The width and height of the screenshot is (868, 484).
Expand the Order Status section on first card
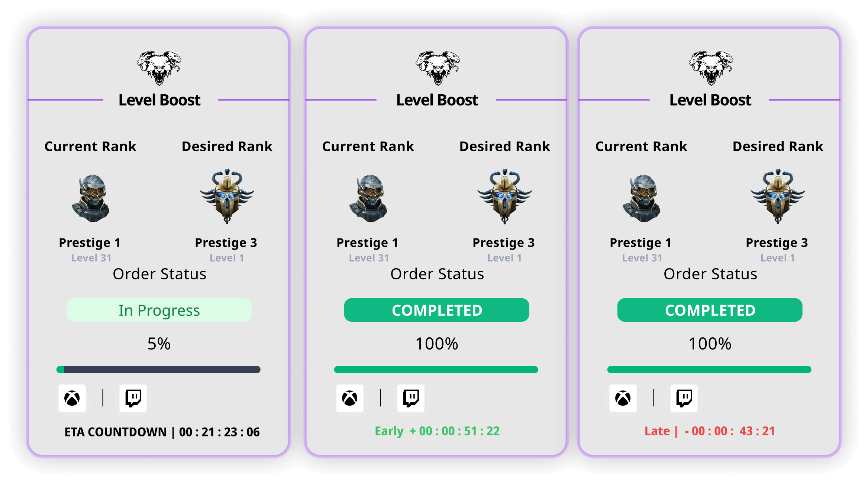pyautogui.click(x=159, y=274)
